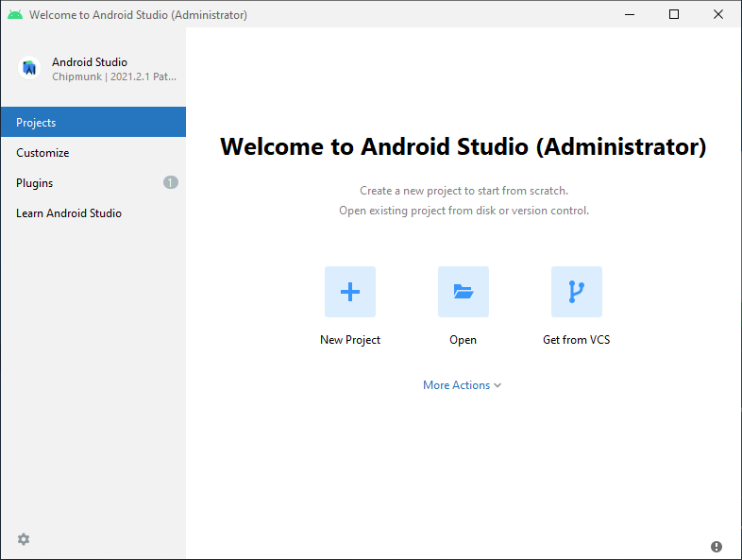The width and height of the screenshot is (742, 560).
Task: Click the chevron next to More Actions
Action: 497,385
